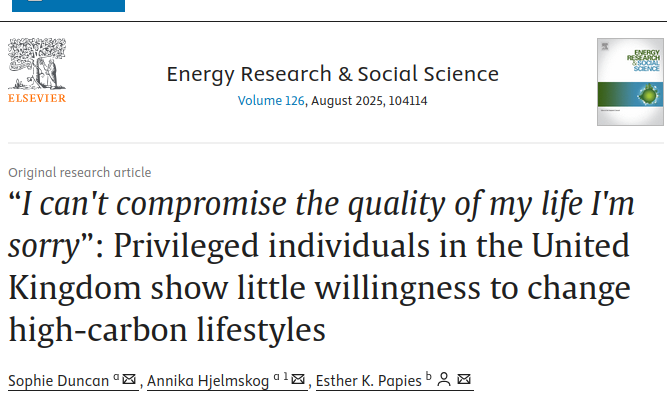Open the journal cover thumbnail image
The height and width of the screenshot is (404, 667).
pyautogui.click(x=630, y=82)
